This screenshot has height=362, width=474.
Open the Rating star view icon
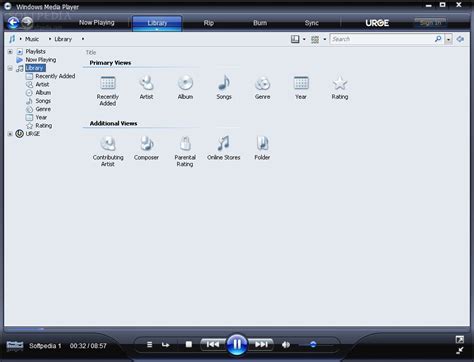[x=340, y=87]
